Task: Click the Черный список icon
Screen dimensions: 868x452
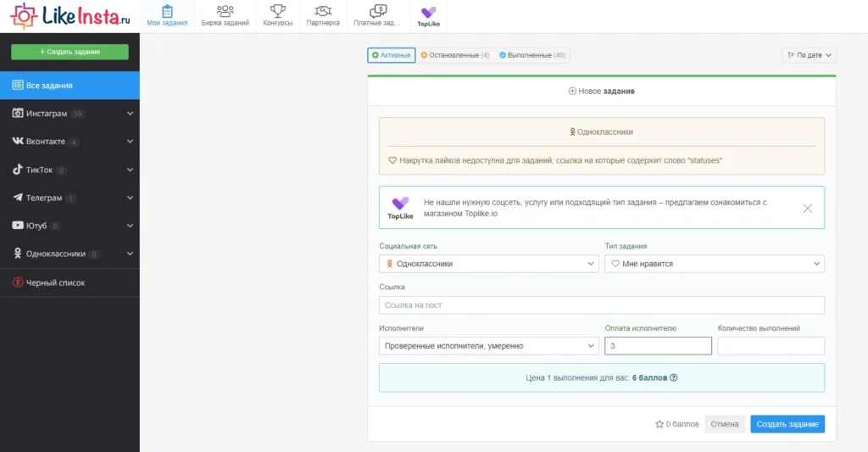Action: [x=18, y=282]
